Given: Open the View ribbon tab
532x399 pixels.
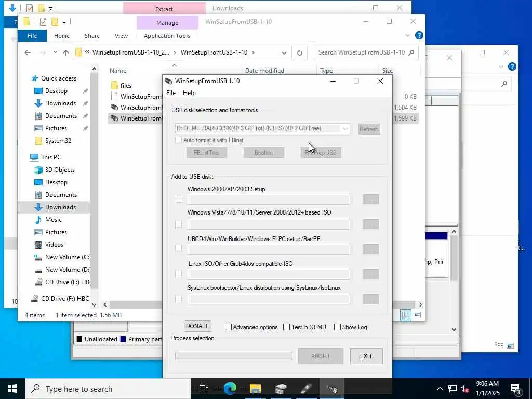Looking at the screenshot, I should point(121,36).
